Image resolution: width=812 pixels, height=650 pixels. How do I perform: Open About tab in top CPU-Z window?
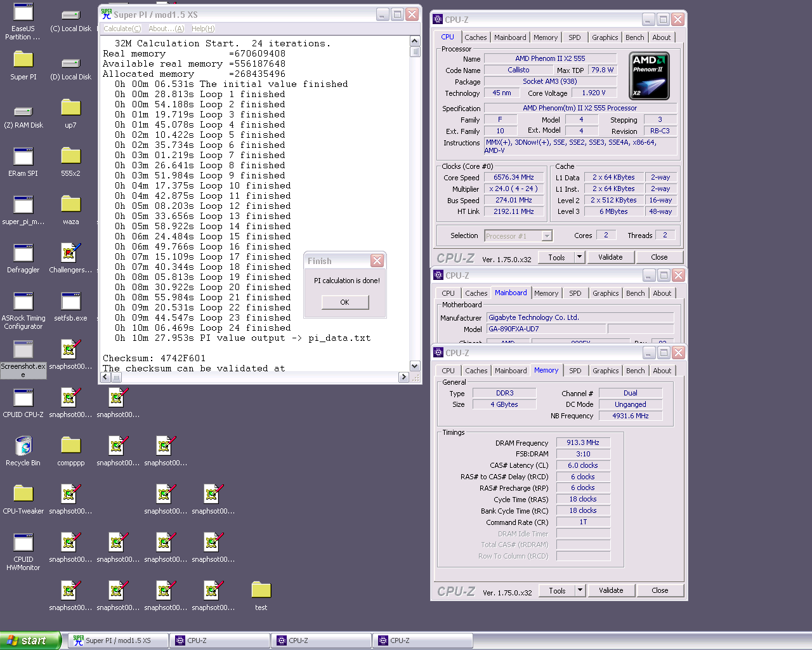pos(662,37)
